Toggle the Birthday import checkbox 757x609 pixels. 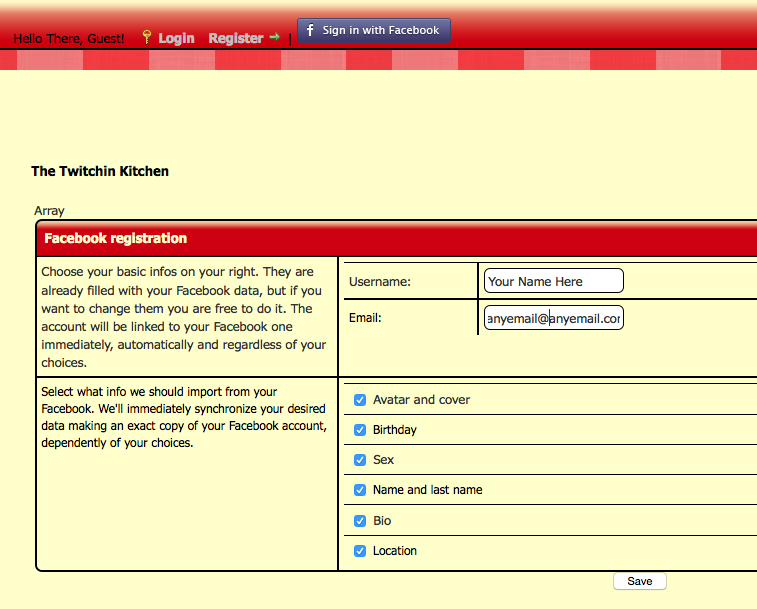360,430
